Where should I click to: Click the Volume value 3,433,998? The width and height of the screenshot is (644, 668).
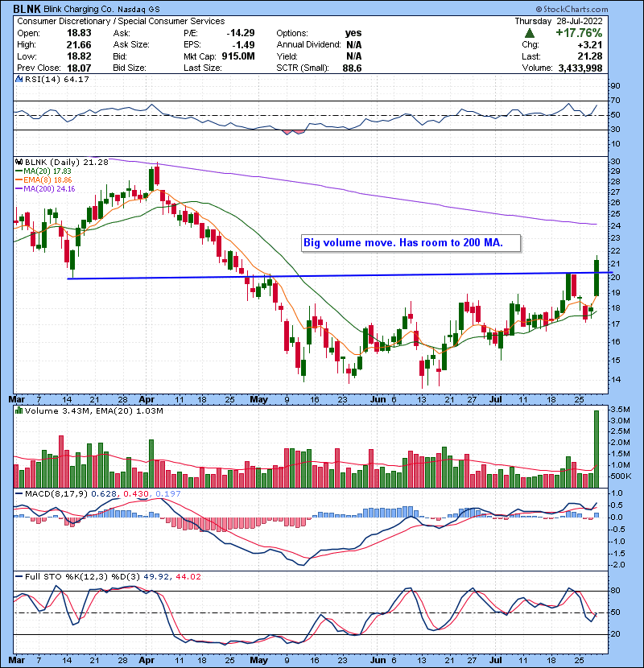click(580, 68)
